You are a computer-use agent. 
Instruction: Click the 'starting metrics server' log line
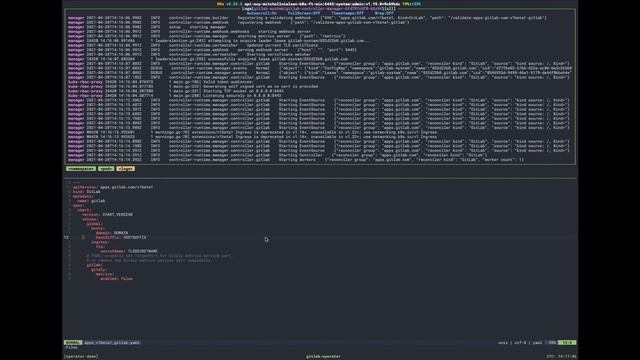point(207,36)
